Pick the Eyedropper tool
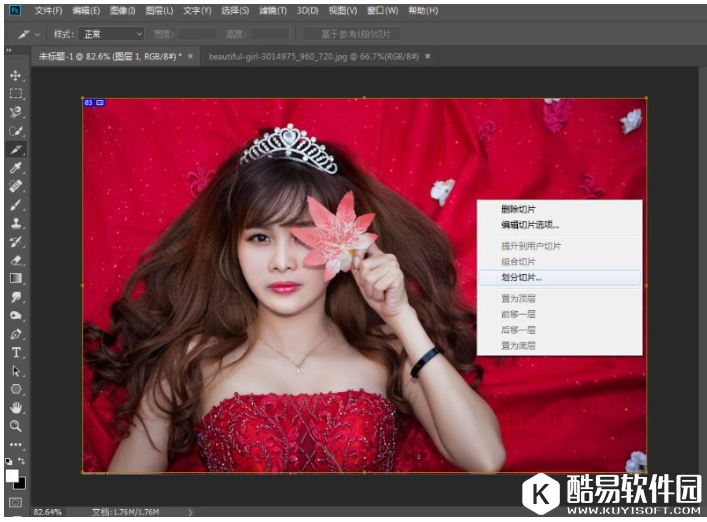 click(x=16, y=167)
